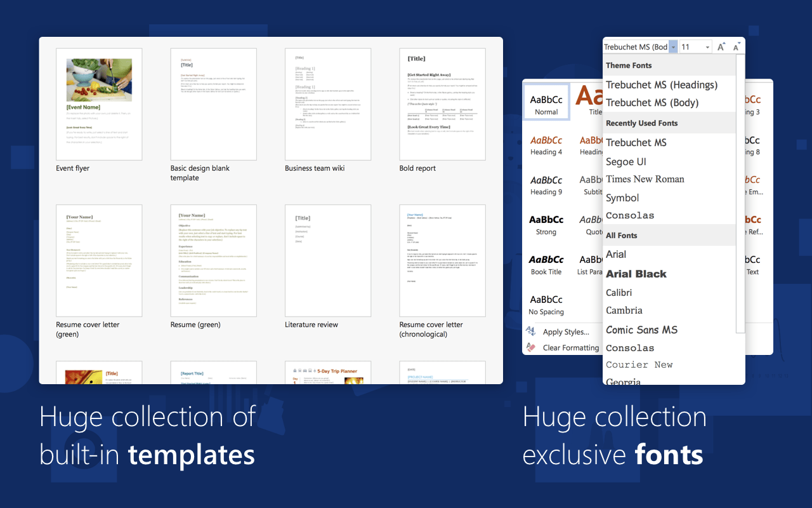This screenshot has height=508, width=812.
Task: Open the font name dropdown arrow
Action: (673, 47)
